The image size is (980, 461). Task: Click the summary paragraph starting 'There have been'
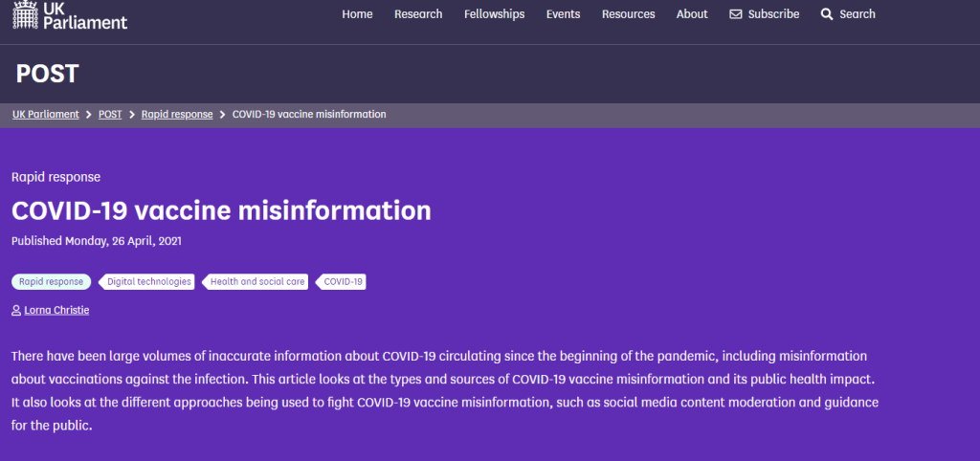[445, 392]
